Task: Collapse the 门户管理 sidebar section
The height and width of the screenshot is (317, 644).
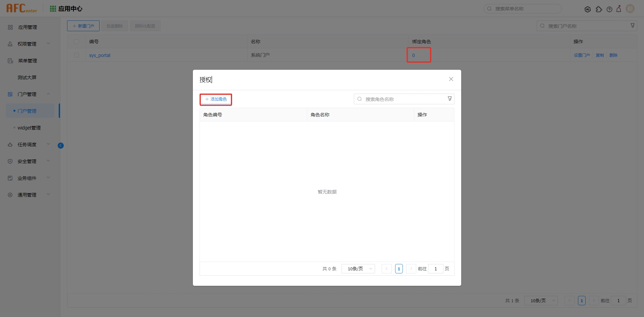Action: pyautogui.click(x=48, y=94)
